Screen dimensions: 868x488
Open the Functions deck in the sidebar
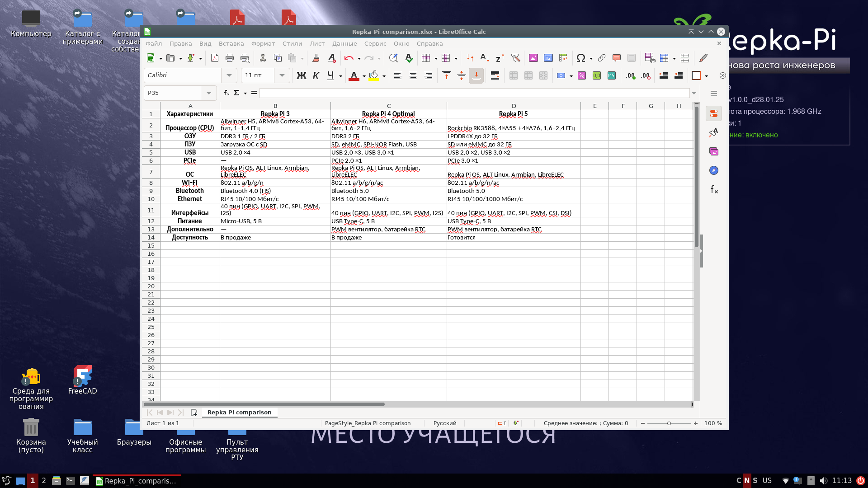point(714,190)
